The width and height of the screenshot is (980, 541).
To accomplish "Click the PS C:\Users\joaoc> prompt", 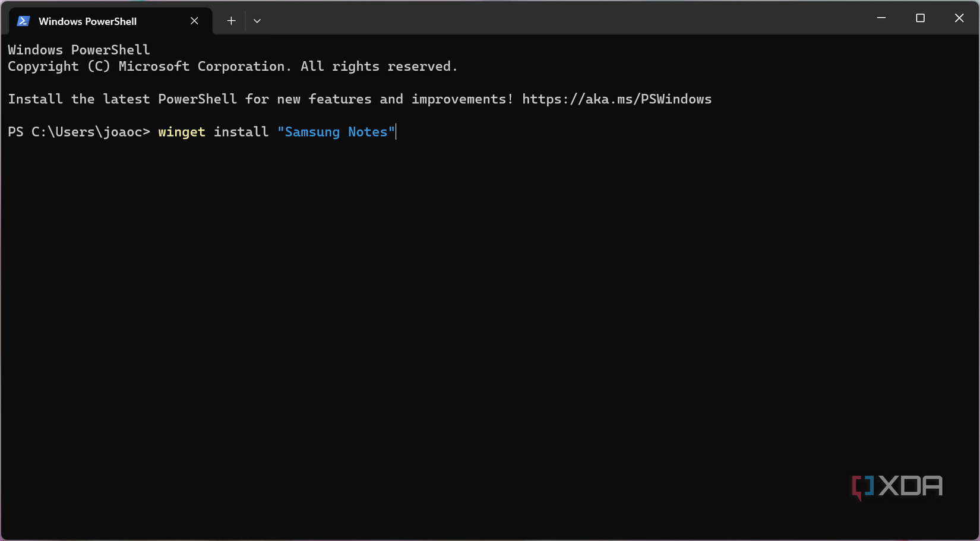I will 78,132.
